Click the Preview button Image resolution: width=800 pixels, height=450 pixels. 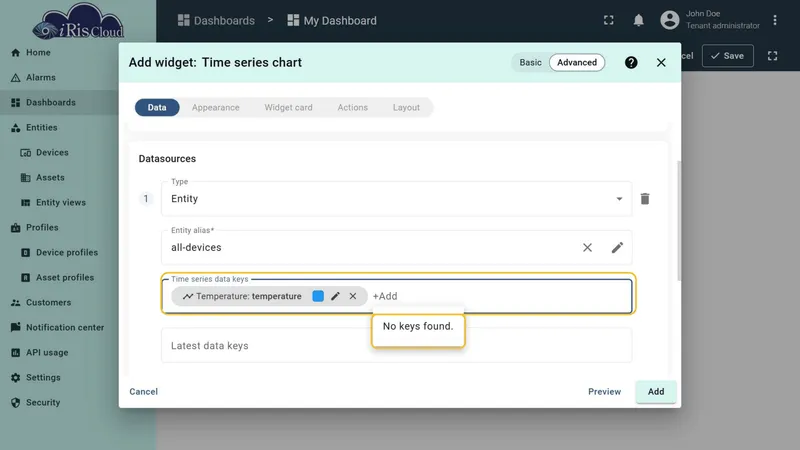605,391
